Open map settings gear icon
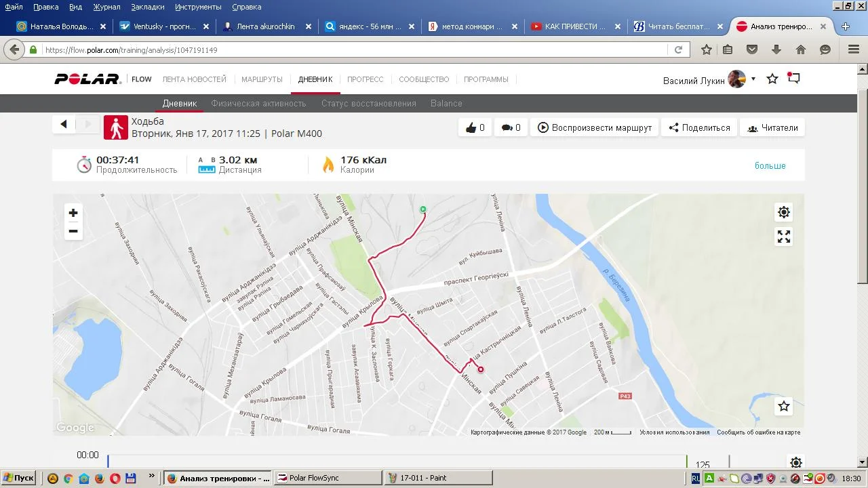 point(784,212)
